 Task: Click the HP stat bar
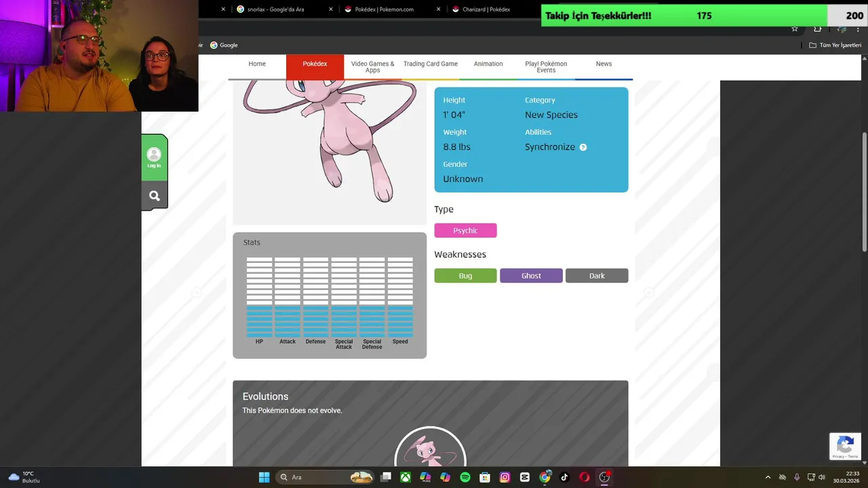click(259, 297)
